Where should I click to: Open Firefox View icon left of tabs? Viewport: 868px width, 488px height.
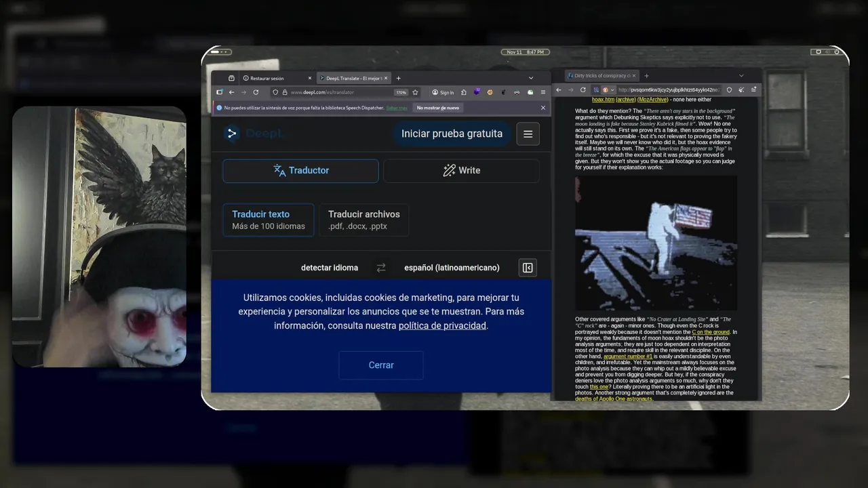[231, 78]
